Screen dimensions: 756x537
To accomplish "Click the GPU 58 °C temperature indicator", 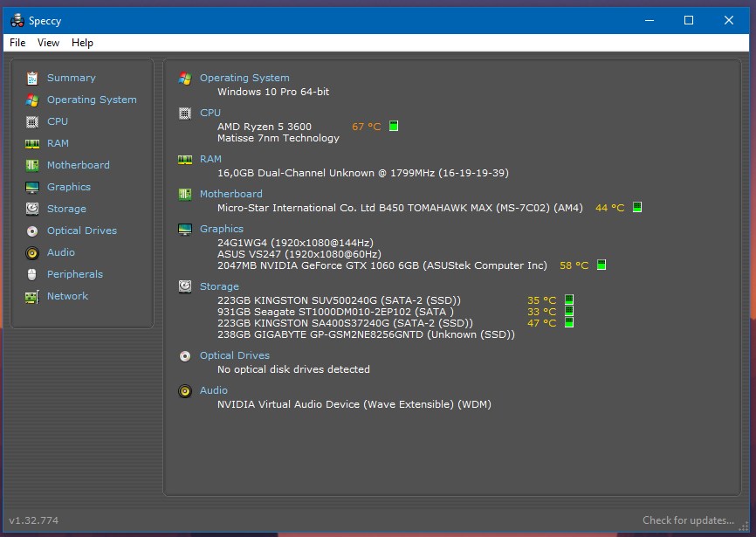I will [x=601, y=265].
